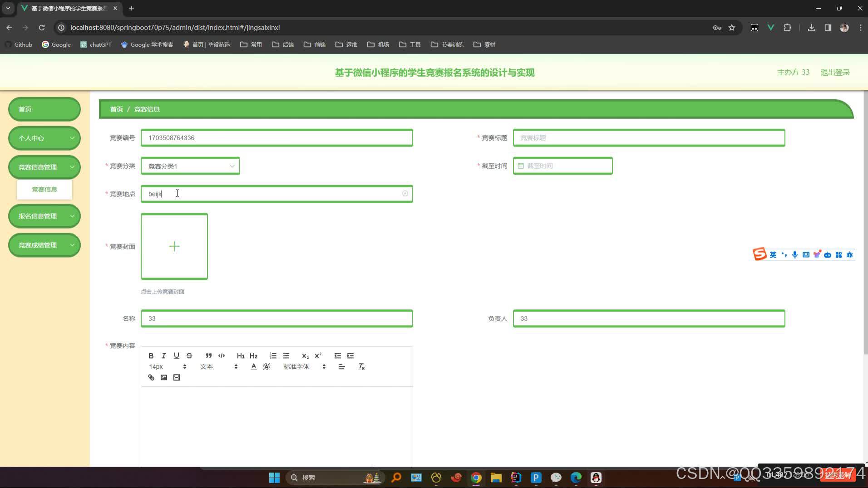Reload the page in Chrome
This screenshot has width=868, height=488.
tap(42, 28)
